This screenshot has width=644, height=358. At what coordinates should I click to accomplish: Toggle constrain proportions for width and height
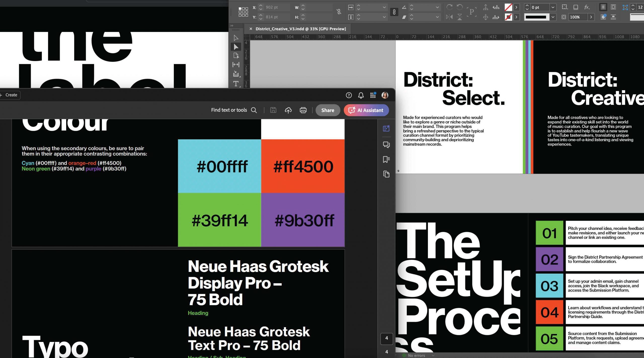[x=339, y=12]
